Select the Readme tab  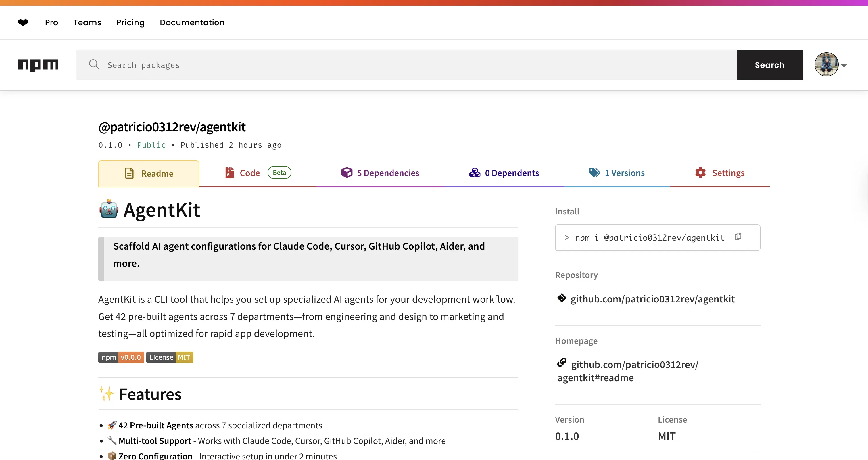(149, 174)
